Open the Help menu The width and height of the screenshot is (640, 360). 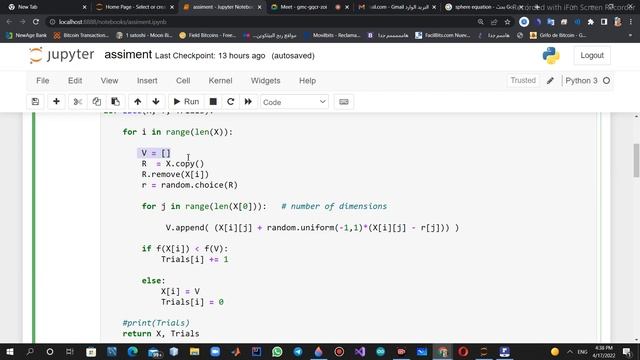(307, 81)
